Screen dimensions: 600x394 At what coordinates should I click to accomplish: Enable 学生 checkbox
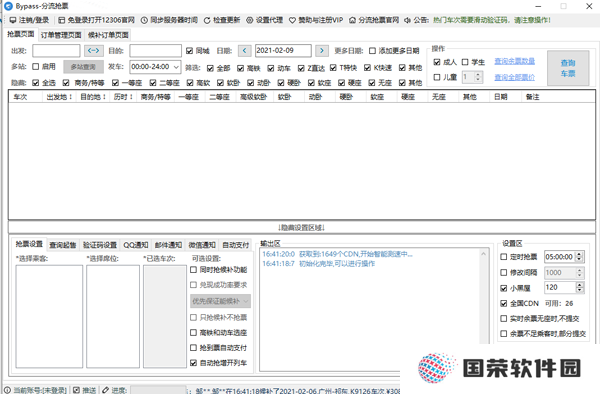[x=465, y=62]
